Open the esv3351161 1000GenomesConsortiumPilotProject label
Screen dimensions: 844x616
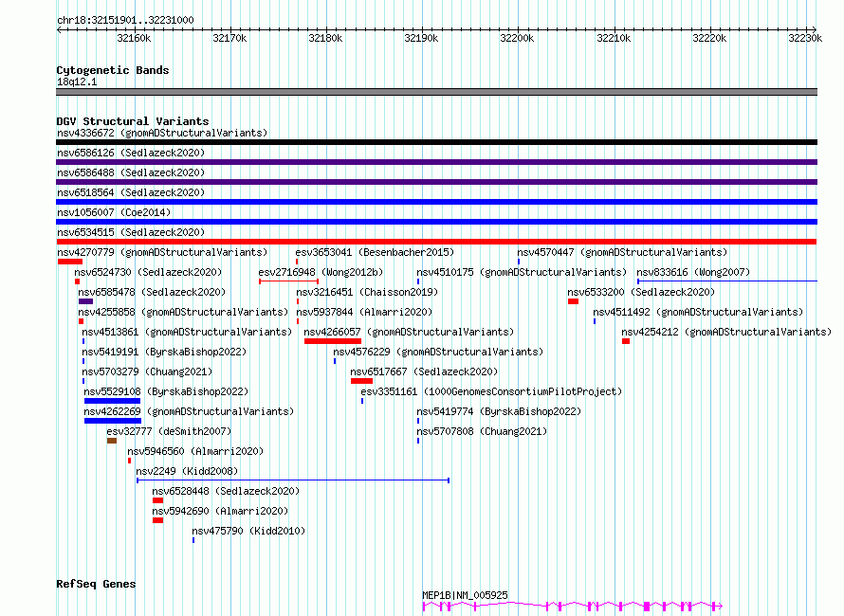click(491, 391)
